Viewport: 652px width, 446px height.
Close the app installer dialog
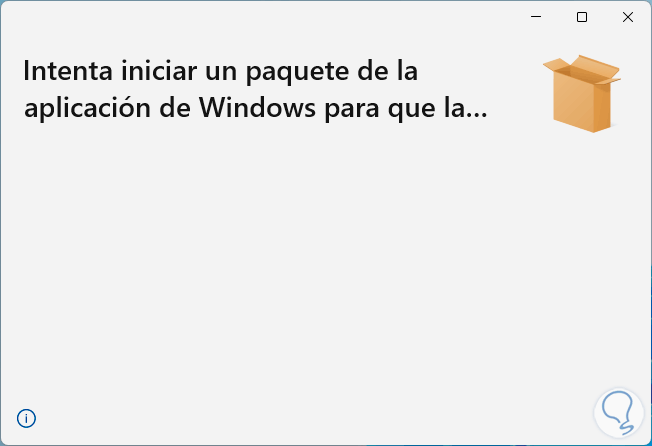627,17
